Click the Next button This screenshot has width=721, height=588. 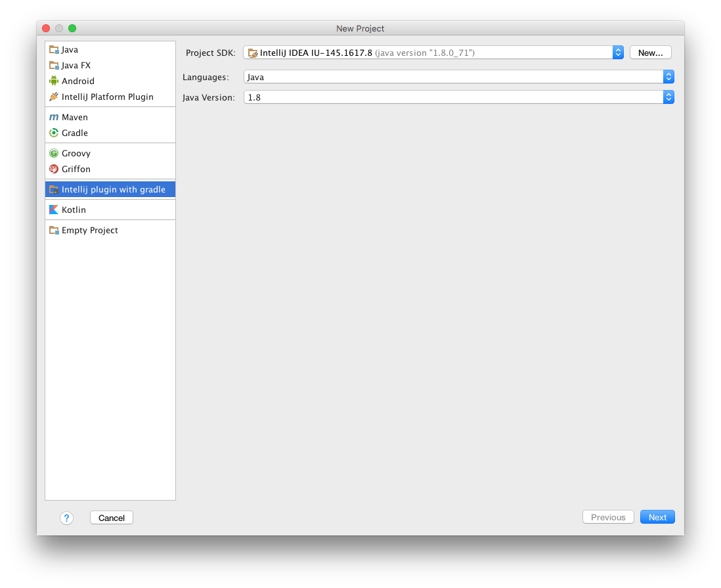[657, 518]
